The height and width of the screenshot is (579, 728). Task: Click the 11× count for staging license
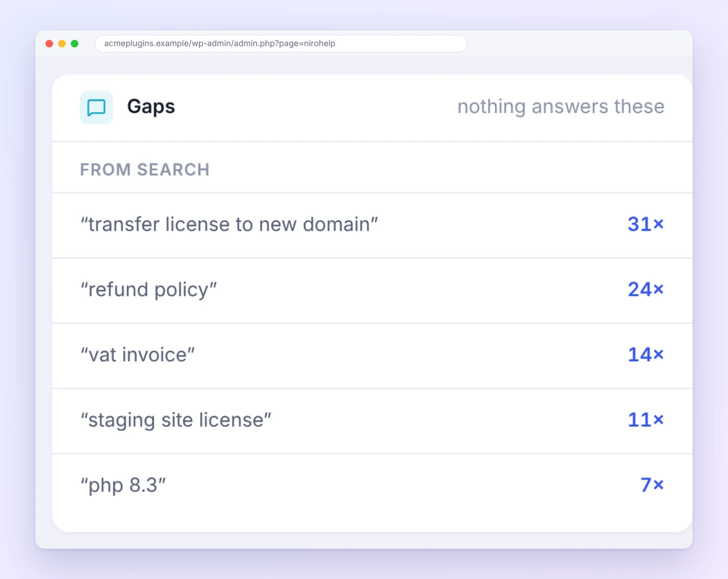pyautogui.click(x=646, y=419)
